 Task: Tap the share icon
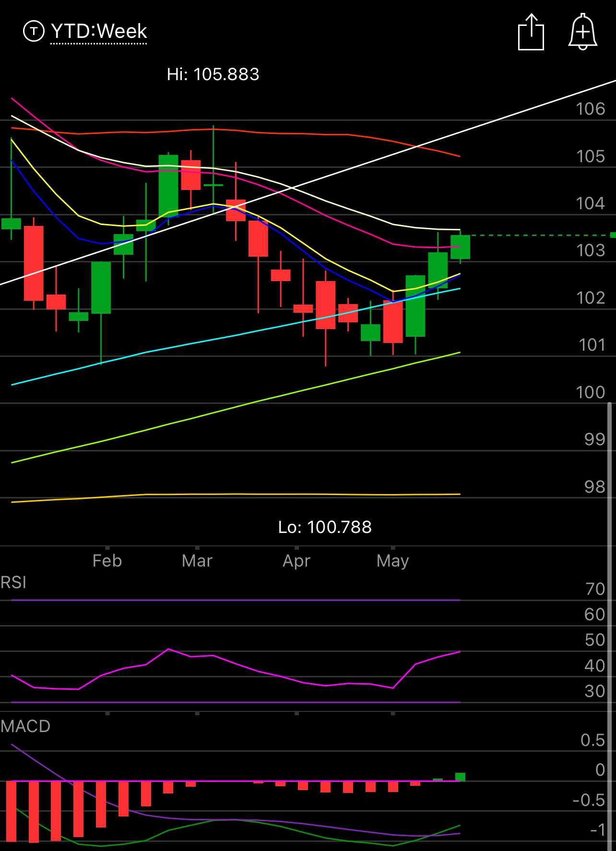[531, 32]
